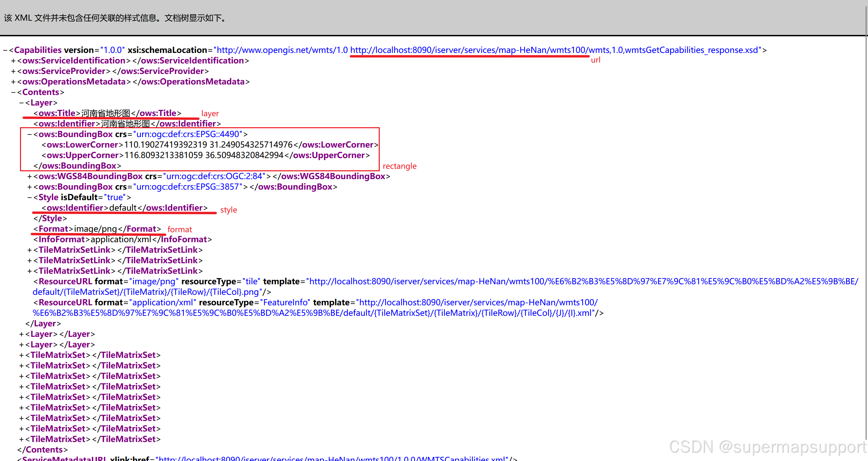The height and width of the screenshot is (461, 868).
Task: Expand the first TileMatrixSetLink node
Action: [x=29, y=250]
